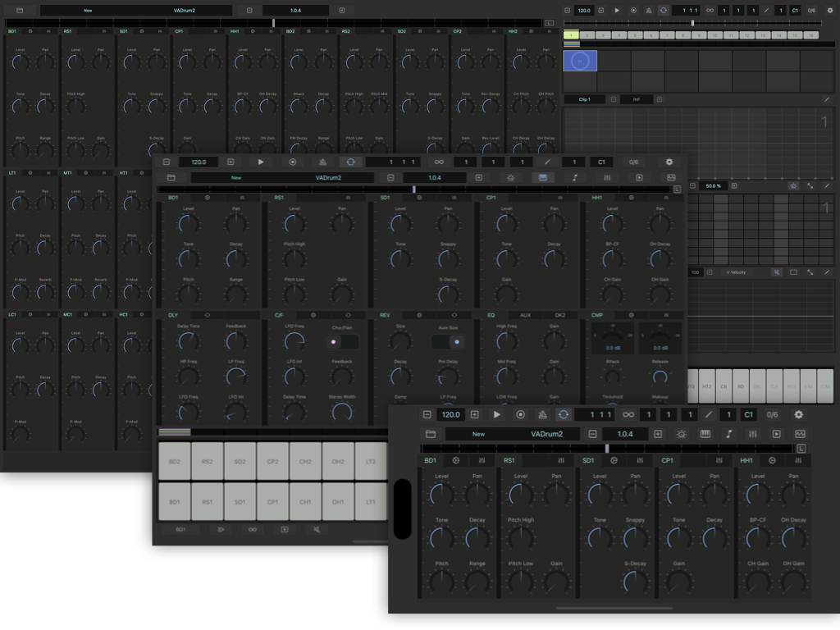Switch to the AUX tab
This screenshot has height=630, width=840.
point(525,314)
